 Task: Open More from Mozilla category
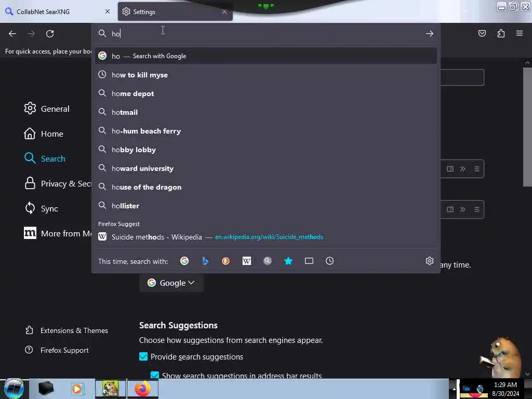pos(58,233)
